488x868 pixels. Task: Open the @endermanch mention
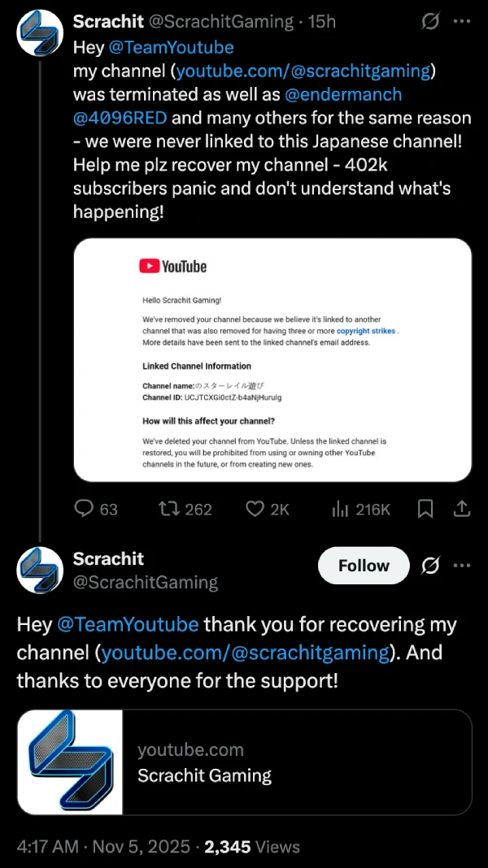tap(343, 94)
